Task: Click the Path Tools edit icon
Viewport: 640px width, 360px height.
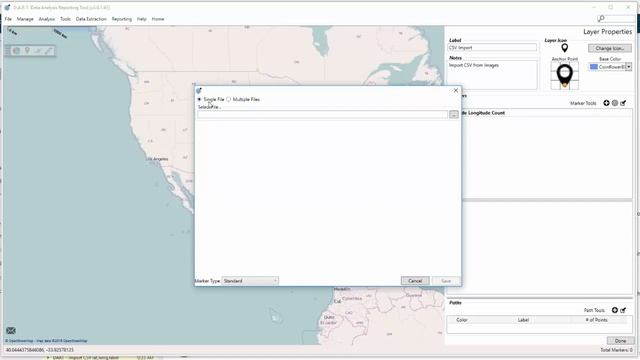Action: pyautogui.click(x=623, y=310)
